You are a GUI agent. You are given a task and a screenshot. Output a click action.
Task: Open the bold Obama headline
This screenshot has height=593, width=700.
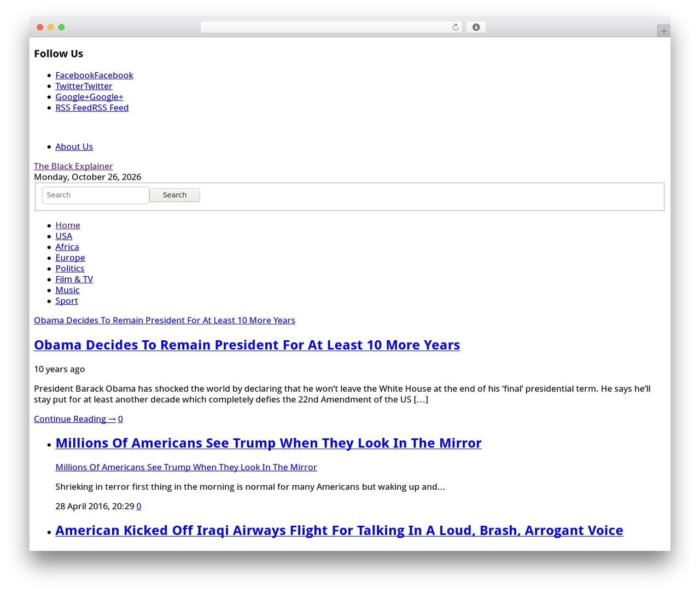(247, 345)
